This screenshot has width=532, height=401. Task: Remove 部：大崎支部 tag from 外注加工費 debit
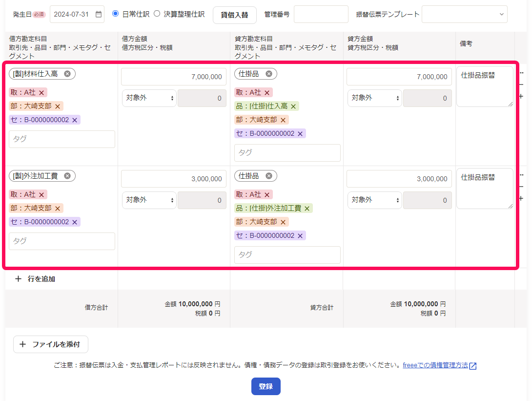(x=57, y=209)
